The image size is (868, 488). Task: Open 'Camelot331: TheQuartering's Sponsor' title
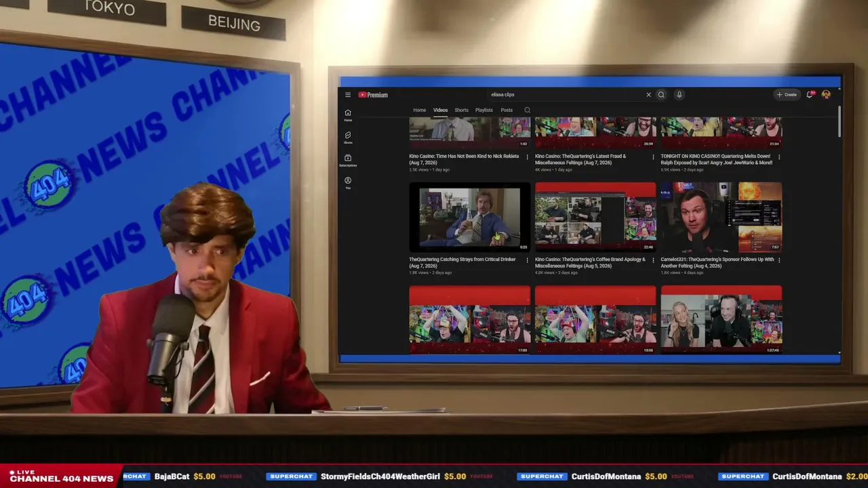point(717,262)
